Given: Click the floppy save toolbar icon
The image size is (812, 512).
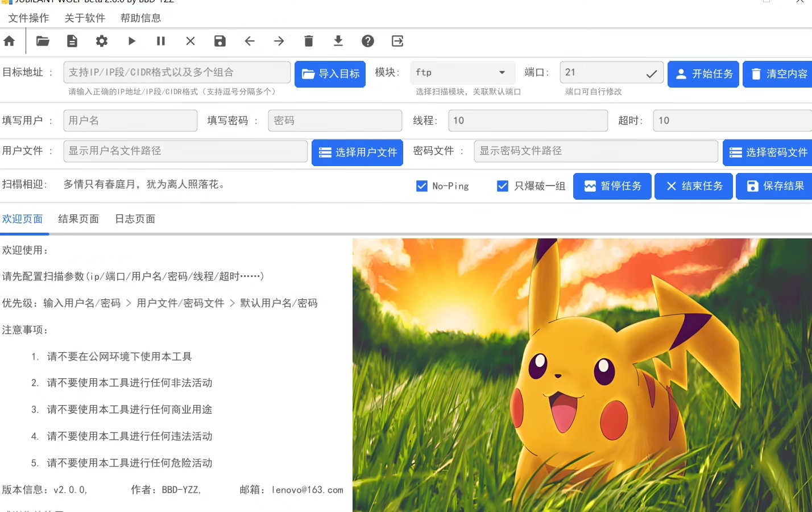Looking at the screenshot, I should point(220,41).
